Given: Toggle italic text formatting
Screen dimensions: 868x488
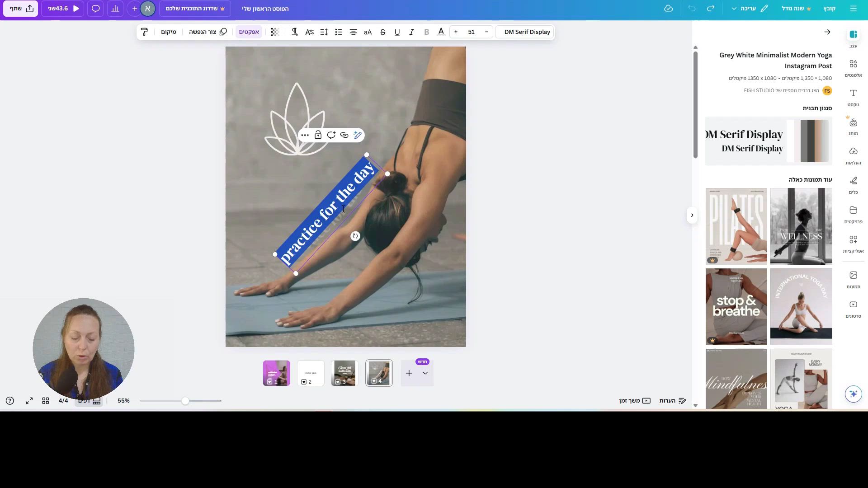Looking at the screenshot, I should (x=411, y=32).
